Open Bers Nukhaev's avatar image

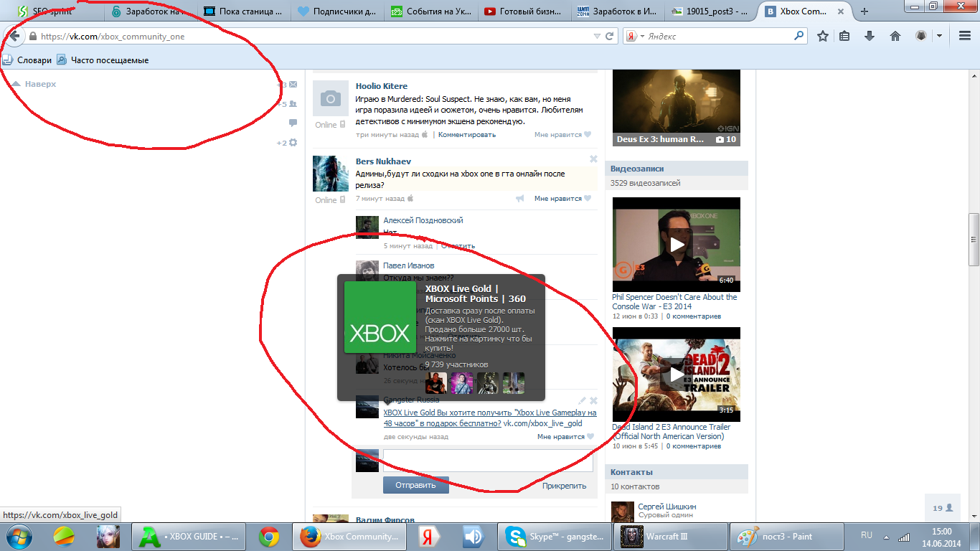point(331,174)
